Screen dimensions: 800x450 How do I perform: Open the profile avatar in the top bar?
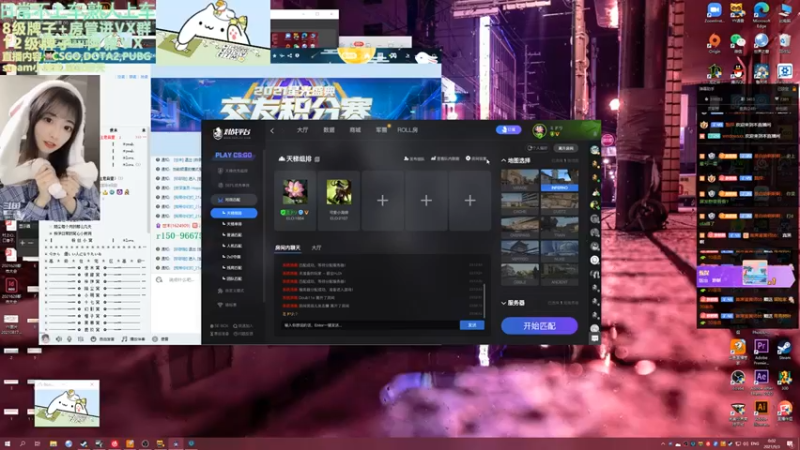pos(539,131)
